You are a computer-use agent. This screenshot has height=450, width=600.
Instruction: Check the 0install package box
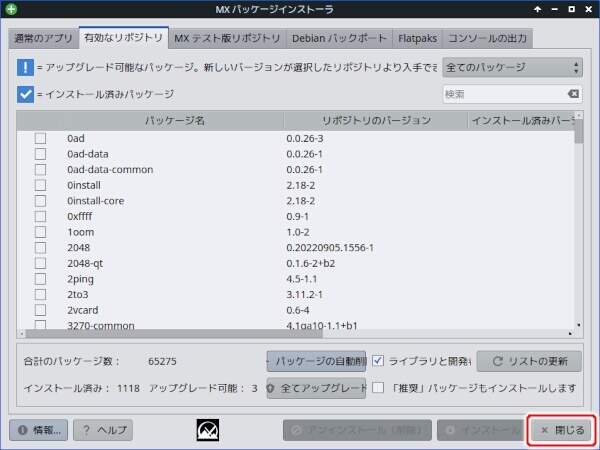[40, 185]
